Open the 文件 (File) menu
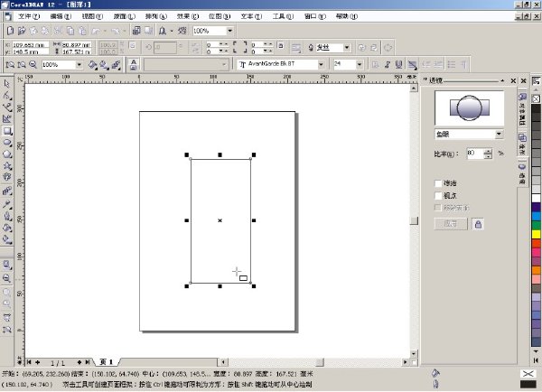The width and height of the screenshot is (542, 392). pos(29,16)
